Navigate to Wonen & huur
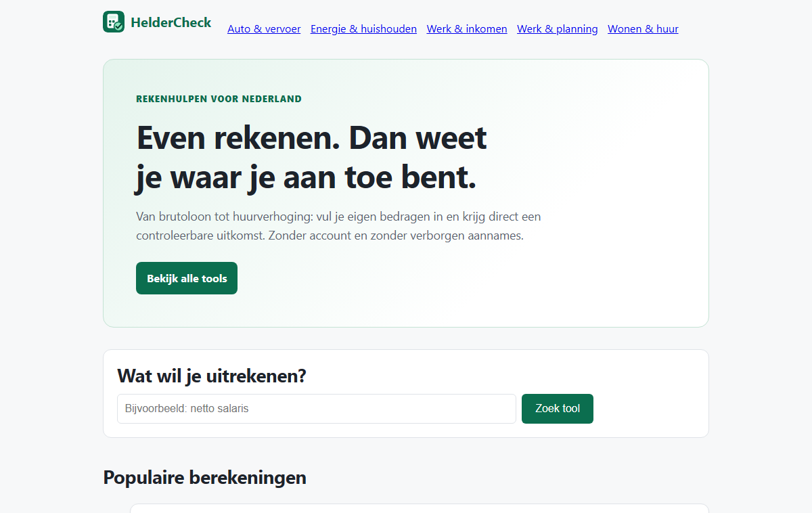 643,28
